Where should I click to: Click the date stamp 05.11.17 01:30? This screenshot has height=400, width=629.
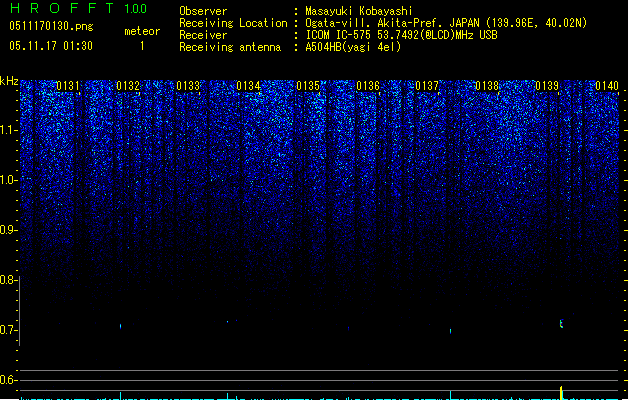(51, 46)
